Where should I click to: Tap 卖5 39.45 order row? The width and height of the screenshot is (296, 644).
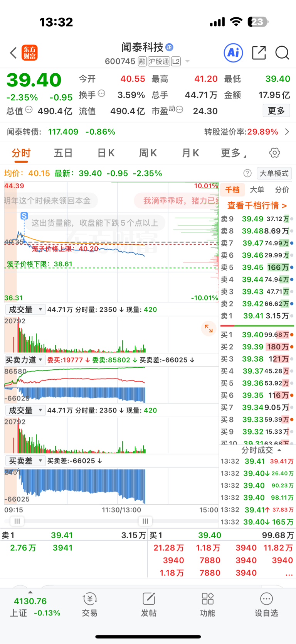(x=257, y=267)
